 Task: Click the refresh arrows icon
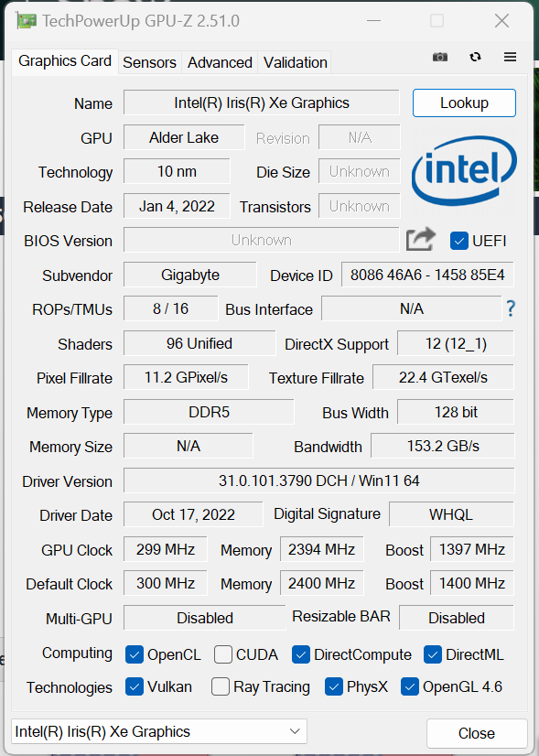[x=475, y=57]
